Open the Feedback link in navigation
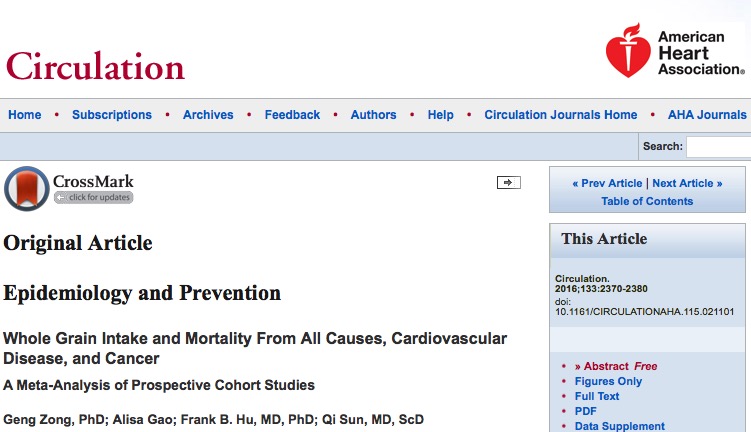Image resolution: width=751 pixels, height=432 pixels. [x=292, y=115]
